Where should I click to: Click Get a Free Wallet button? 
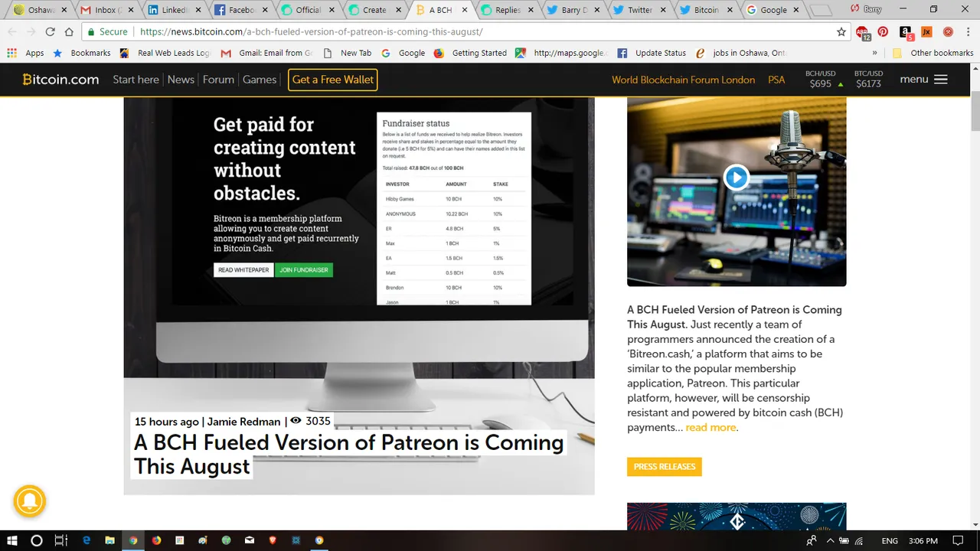click(x=333, y=80)
